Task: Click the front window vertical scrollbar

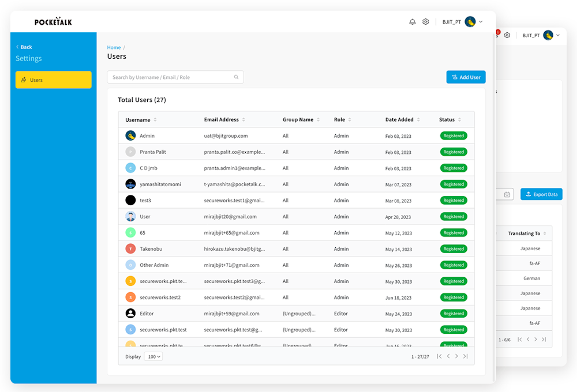Action: (494, 208)
